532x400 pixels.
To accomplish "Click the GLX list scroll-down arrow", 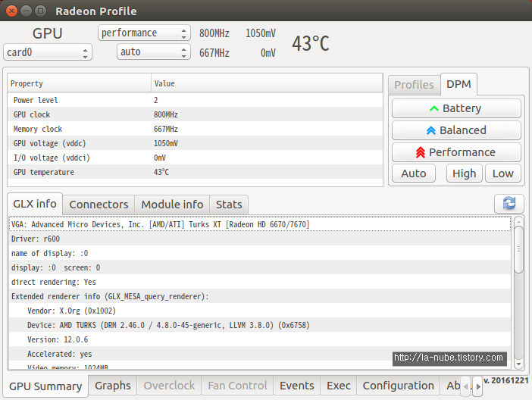I will tap(518, 364).
